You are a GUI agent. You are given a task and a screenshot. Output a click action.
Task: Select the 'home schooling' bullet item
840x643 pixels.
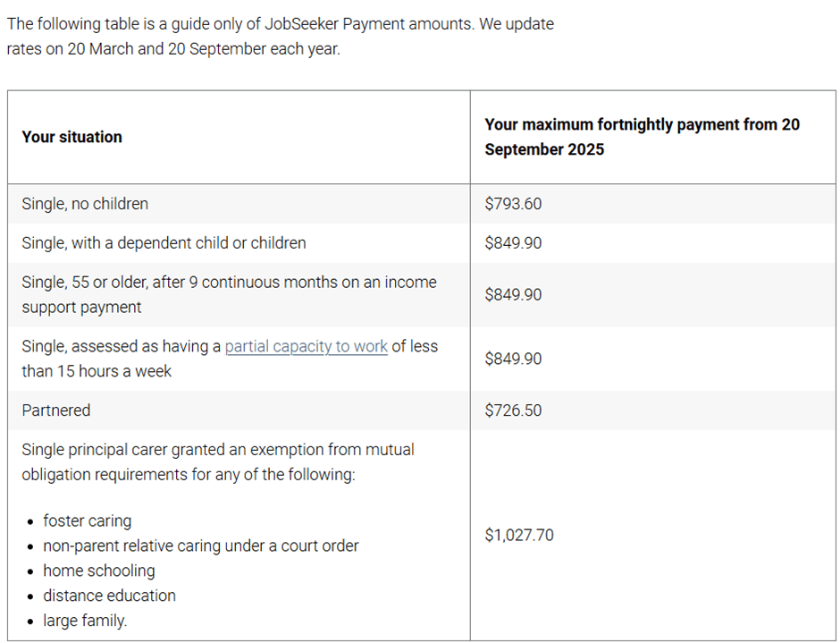[x=98, y=571]
